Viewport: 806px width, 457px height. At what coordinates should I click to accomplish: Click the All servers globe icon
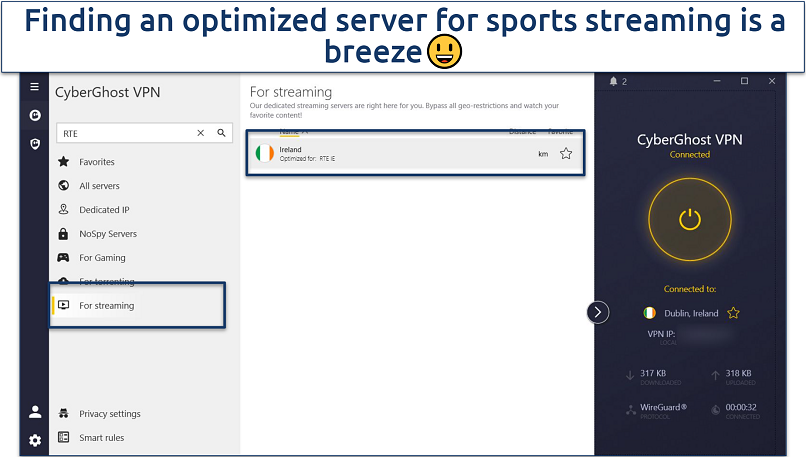click(64, 186)
